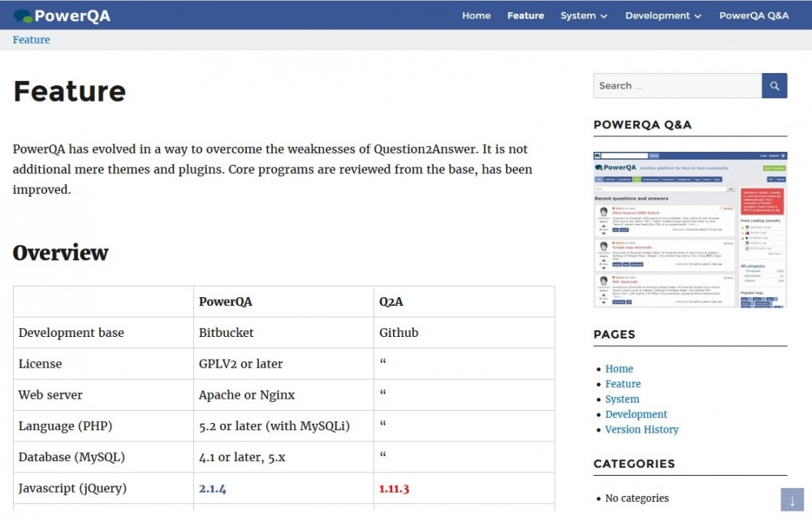Click the jQuery 2.1.4 version link
Screen dimensions: 812x522
click(213, 489)
